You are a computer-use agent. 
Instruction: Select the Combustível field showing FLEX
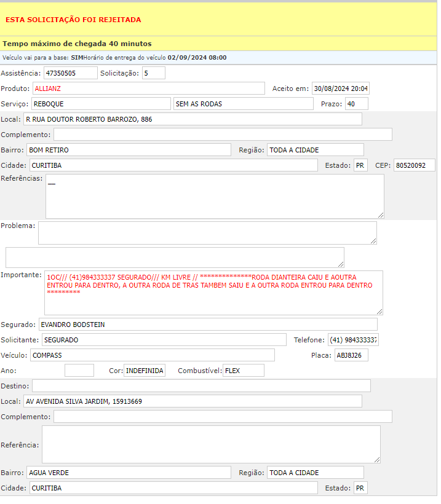[x=243, y=371]
